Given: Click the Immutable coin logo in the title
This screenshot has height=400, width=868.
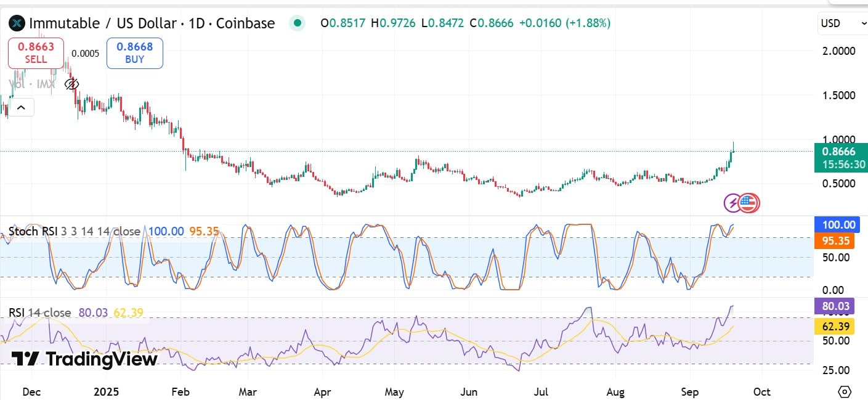Looking at the screenshot, I should point(17,23).
